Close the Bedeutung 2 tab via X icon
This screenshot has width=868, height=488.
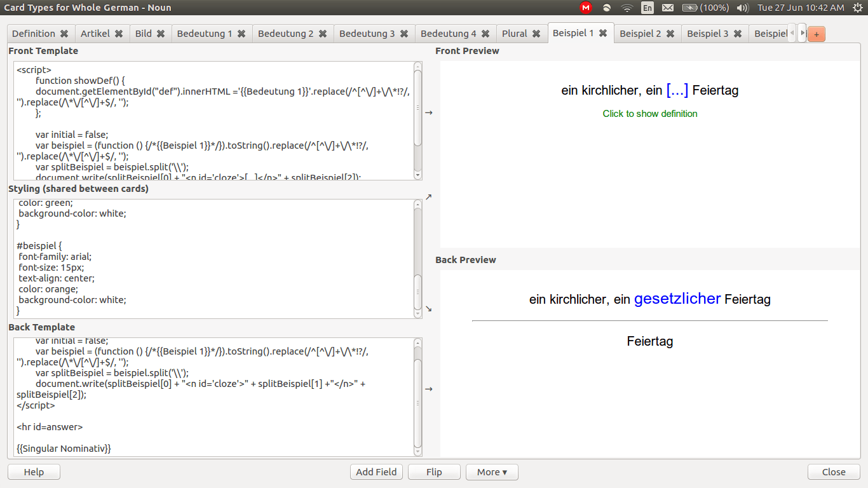coord(323,34)
